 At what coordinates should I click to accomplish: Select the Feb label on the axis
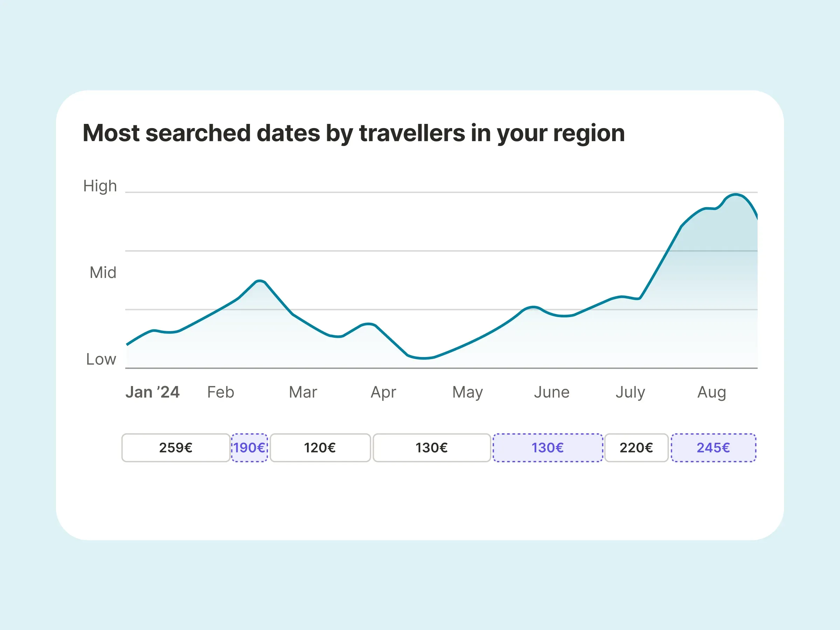220,392
